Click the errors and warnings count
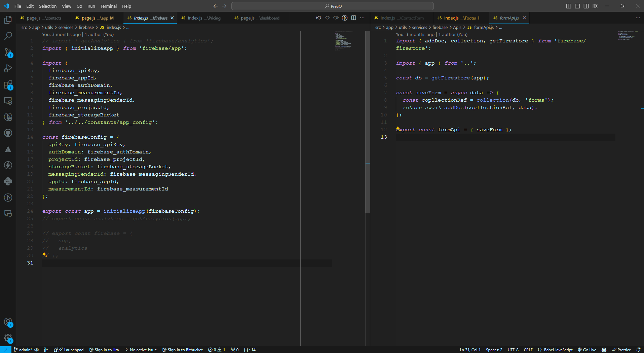The image size is (644, 353). (217, 350)
